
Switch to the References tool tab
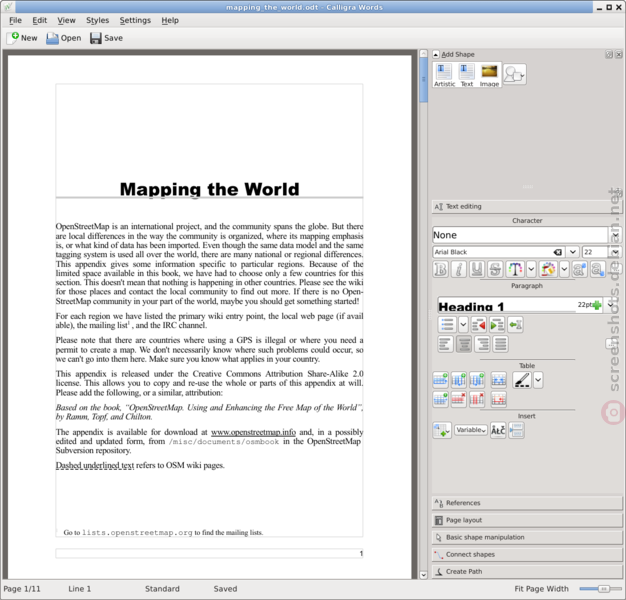pyautogui.click(x=527, y=503)
